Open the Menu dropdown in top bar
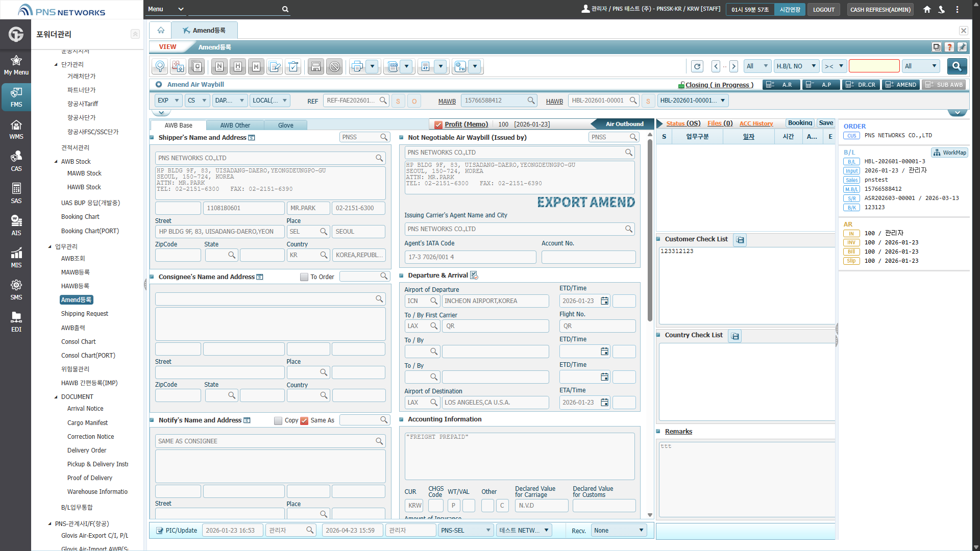Screen dimensions: 980x551 (x=166, y=9)
